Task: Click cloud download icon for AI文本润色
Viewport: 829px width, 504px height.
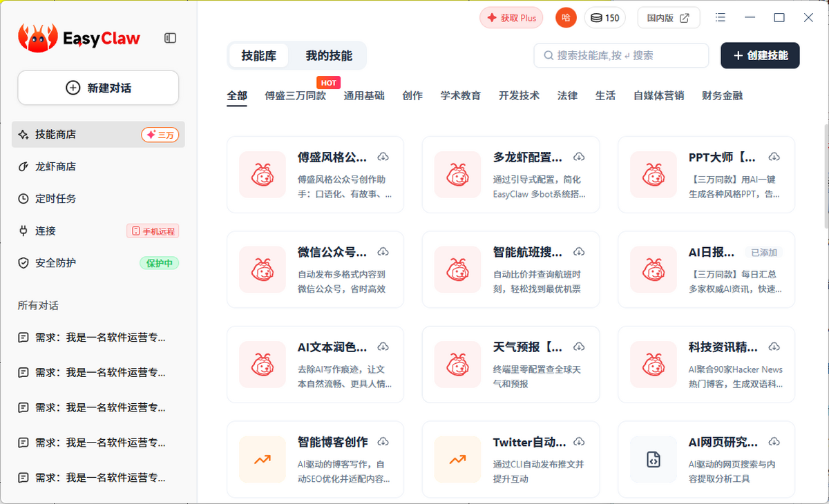Action: [383, 347]
